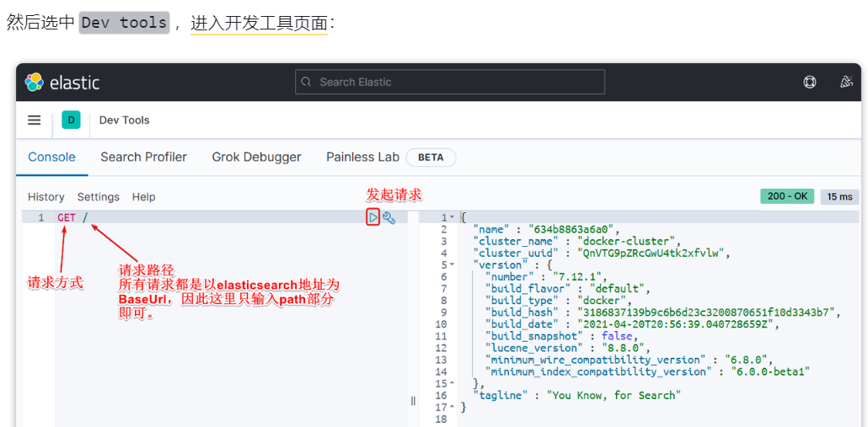Image resolution: width=868 pixels, height=427 pixels.
Task: Click the build_snapshot false value
Action: point(617,336)
